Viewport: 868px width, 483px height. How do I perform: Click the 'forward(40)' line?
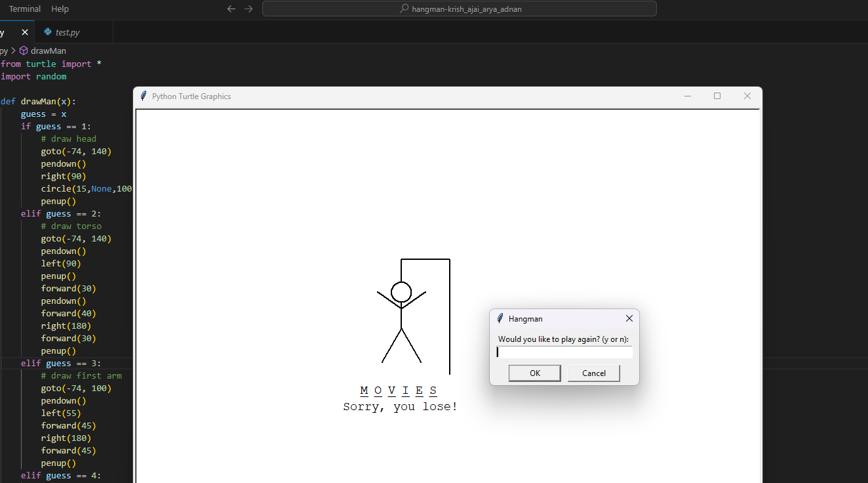pyautogui.click(x=68, y=313)
